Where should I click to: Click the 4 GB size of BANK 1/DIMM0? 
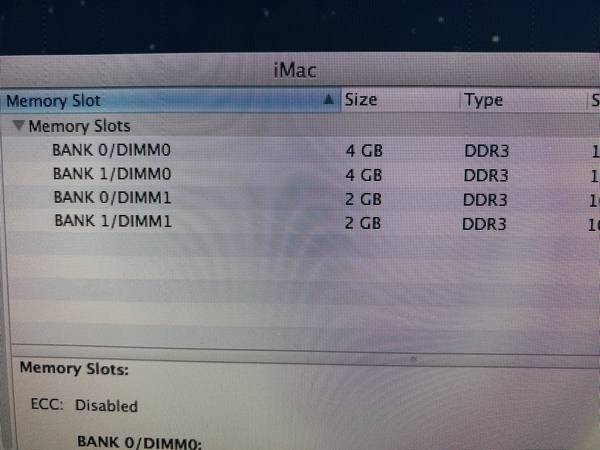pyautogui.click(x=363, y=175)
